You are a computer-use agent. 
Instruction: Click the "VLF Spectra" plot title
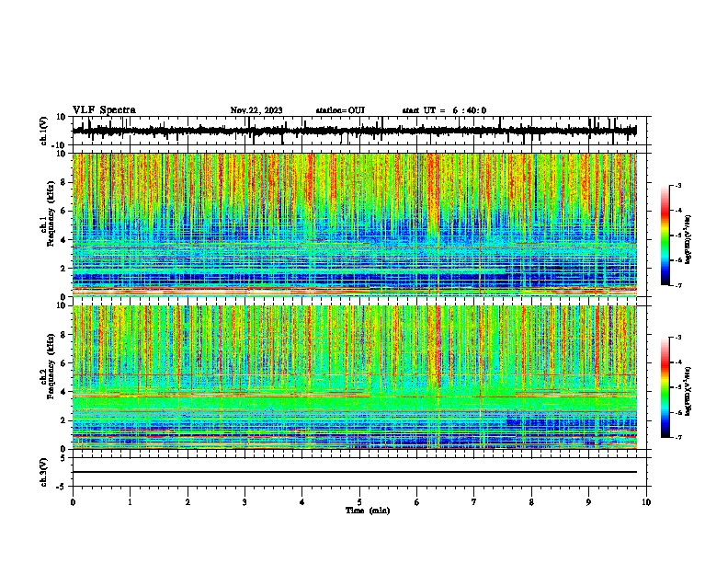(x=104, y=110)
